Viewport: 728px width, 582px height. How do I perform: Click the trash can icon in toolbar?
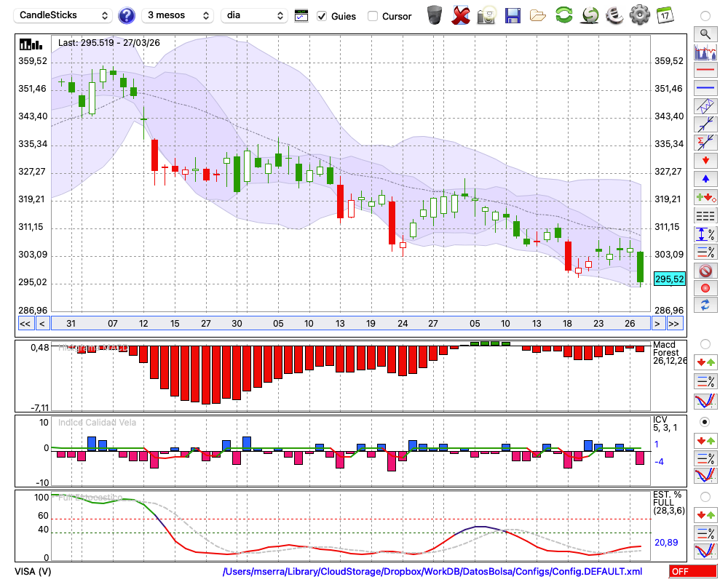[x=435, y=15]
